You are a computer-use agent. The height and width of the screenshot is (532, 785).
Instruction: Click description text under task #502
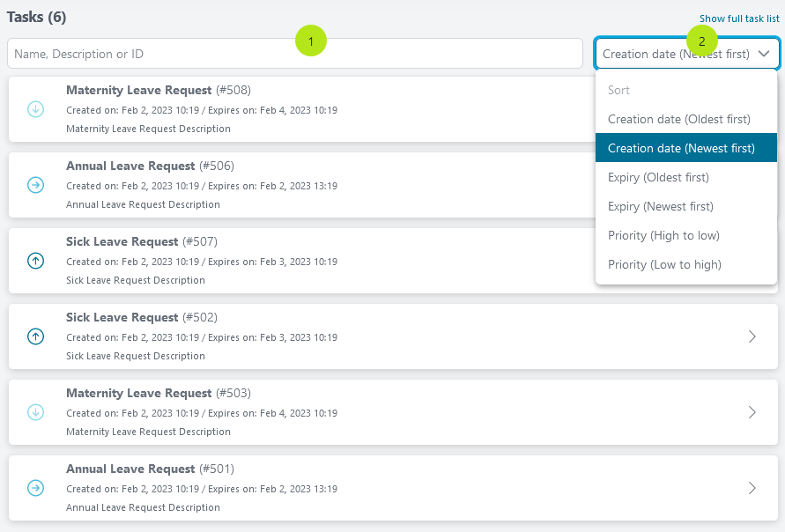click(x=135, y=356)
